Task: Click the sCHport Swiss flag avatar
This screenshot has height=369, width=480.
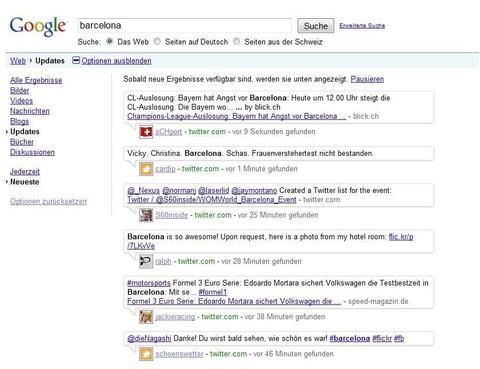Action: point(146,132)
